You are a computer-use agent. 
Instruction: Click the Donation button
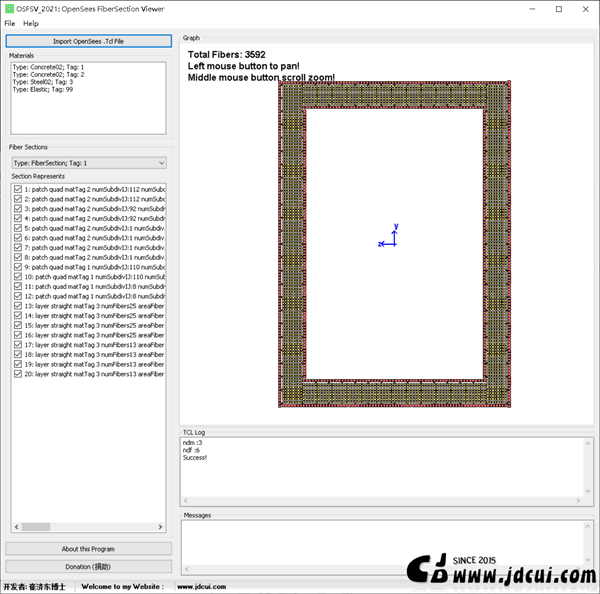88,566
